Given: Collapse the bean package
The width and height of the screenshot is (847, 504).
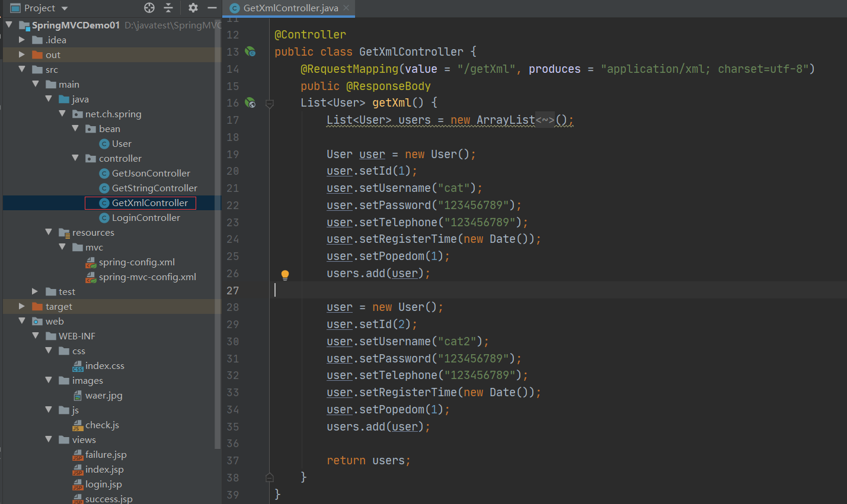Looking at the screenshot, I should pos(75,129).
